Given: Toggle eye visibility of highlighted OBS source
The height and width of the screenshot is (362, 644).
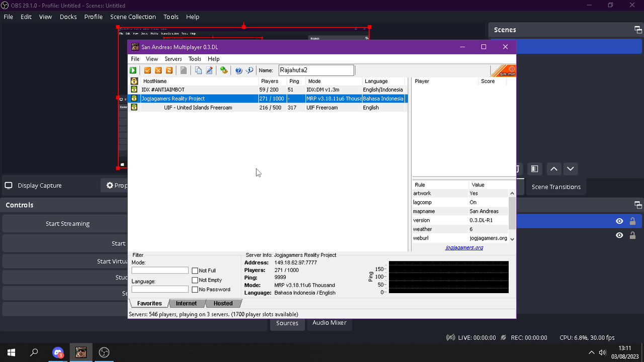Looking at the screenshot, I should (619, 221).
